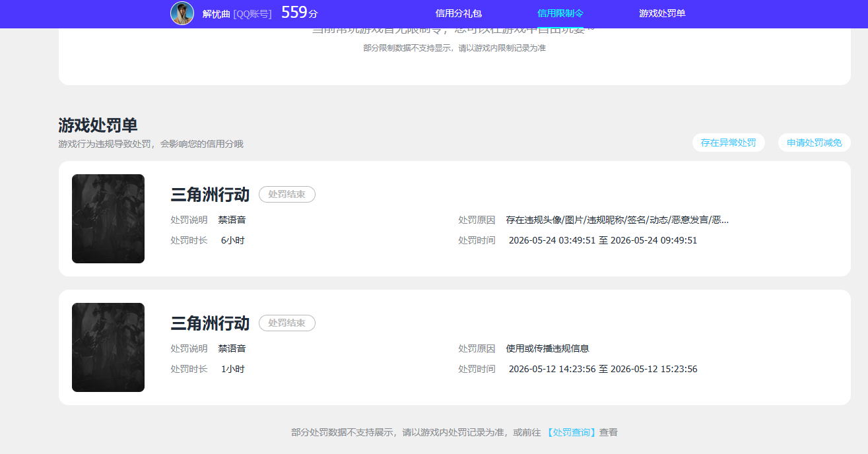Click the reason 使用或传播违规信息
The height and width of the screenshot is (454, 868).
(548, 348)
